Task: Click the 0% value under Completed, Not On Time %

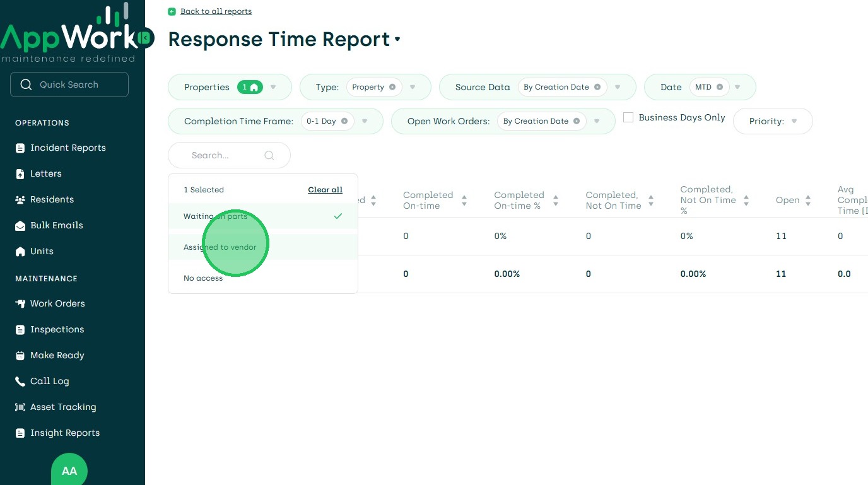Action: click(687, 237)
